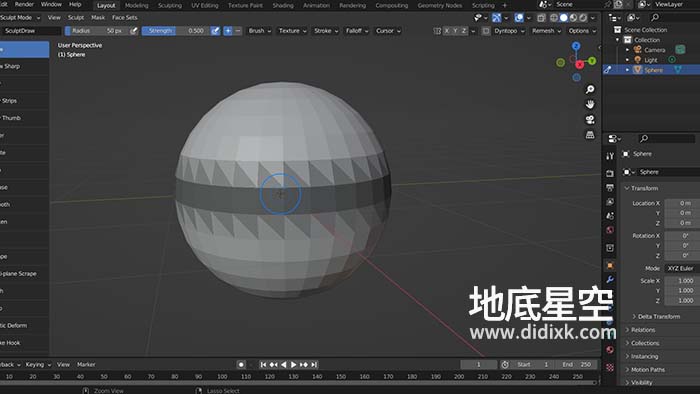The image size is (700, 394).
Task: Open Object properties tab icon
Action: (x=610, y=265)
